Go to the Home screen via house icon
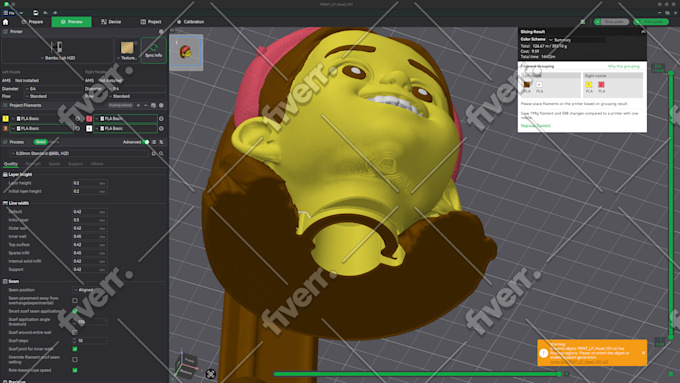 6,22
